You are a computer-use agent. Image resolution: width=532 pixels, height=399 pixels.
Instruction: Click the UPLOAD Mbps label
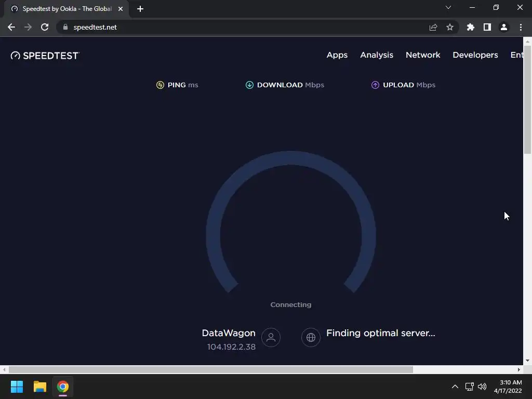coord(409,85)
